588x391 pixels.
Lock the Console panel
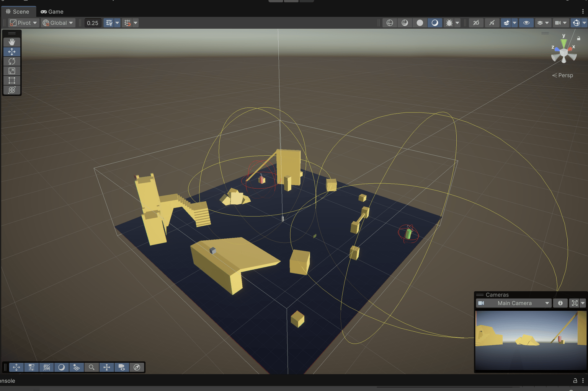(x=575, y=381)
